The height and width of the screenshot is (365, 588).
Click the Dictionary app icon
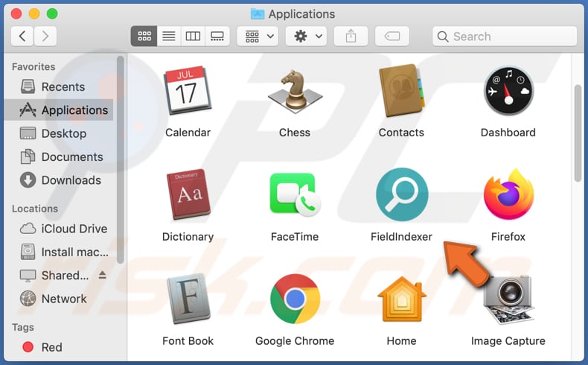[x=188, y=194]
